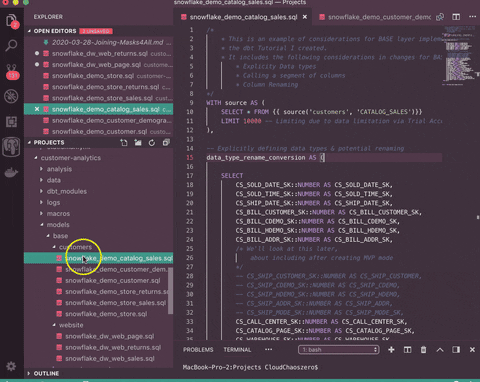The height and width of the screenshot is (382, 480).
Task: Click the editor minimap preview
Action: pyautogui.click(x=460, y=55)
